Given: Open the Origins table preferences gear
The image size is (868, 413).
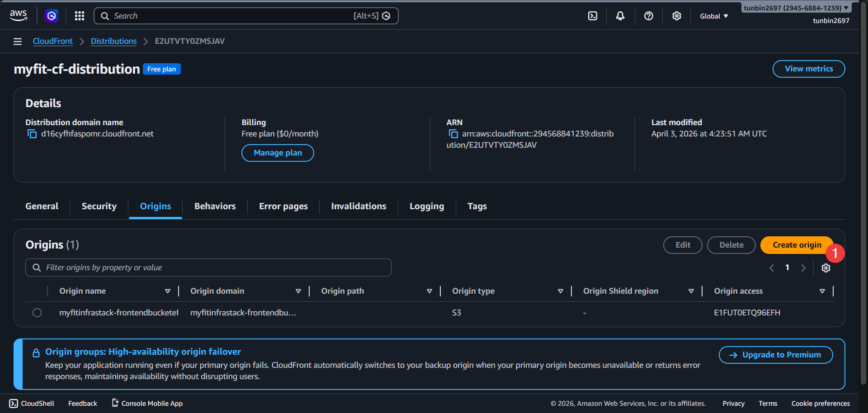Looking at the screenshot, I should 826,268.
